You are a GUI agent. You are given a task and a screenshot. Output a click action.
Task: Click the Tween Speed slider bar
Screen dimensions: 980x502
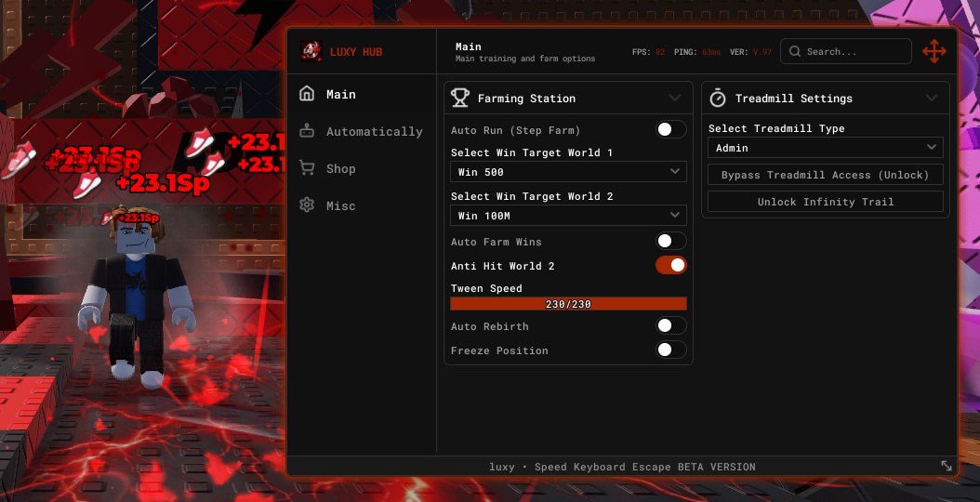[x=568, y=304]
